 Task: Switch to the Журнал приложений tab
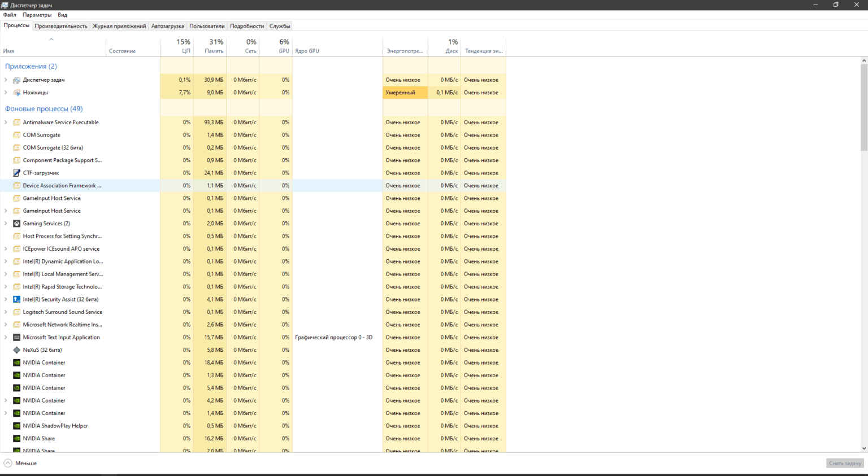click(x=119, y=26)
